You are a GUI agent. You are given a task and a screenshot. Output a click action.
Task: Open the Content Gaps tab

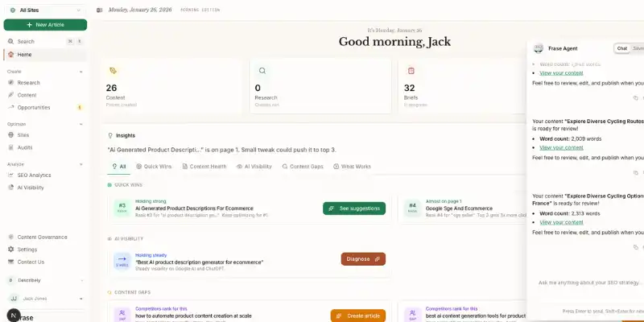[x=303, y=167]
